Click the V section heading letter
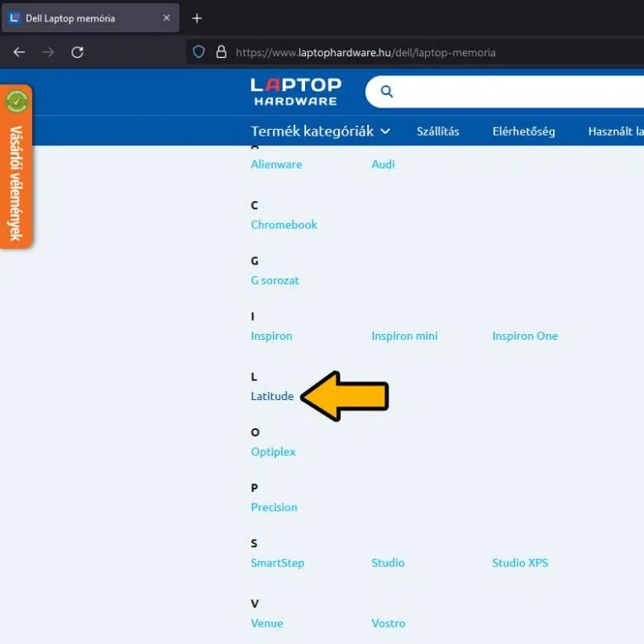 255,603
